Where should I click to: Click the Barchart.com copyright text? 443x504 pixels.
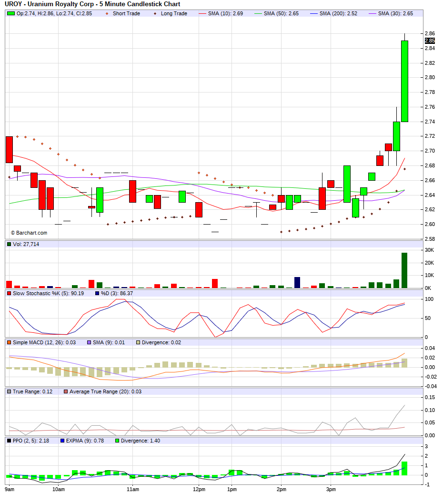(x=29, y=233)
